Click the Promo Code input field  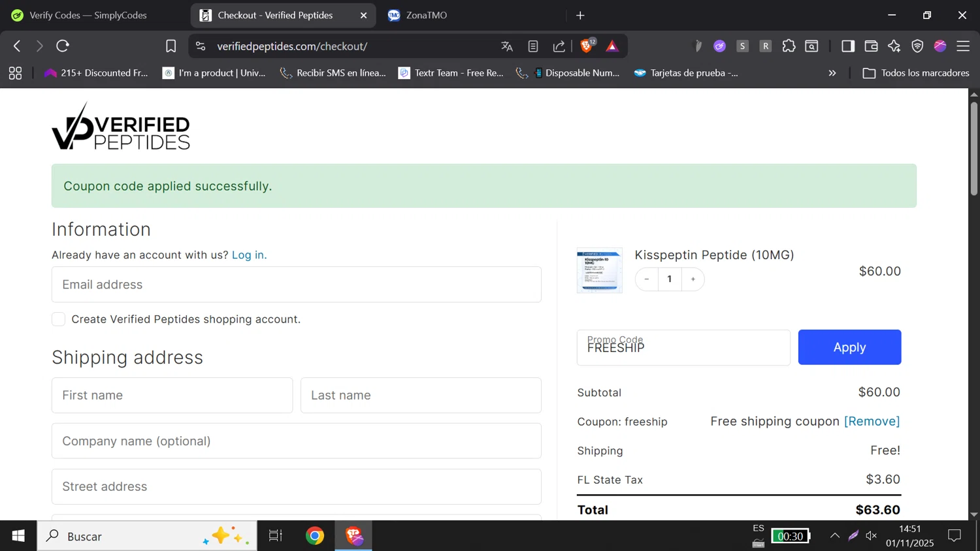click(x=683, y=347)
